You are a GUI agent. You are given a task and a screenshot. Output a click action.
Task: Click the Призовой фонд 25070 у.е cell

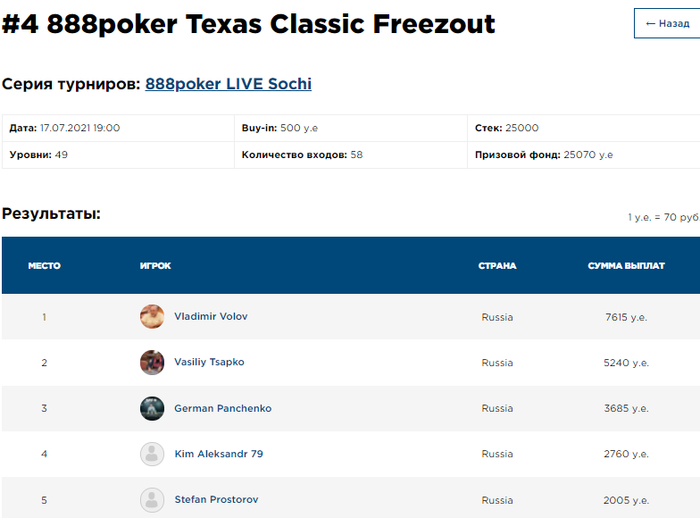coord(583,155)
